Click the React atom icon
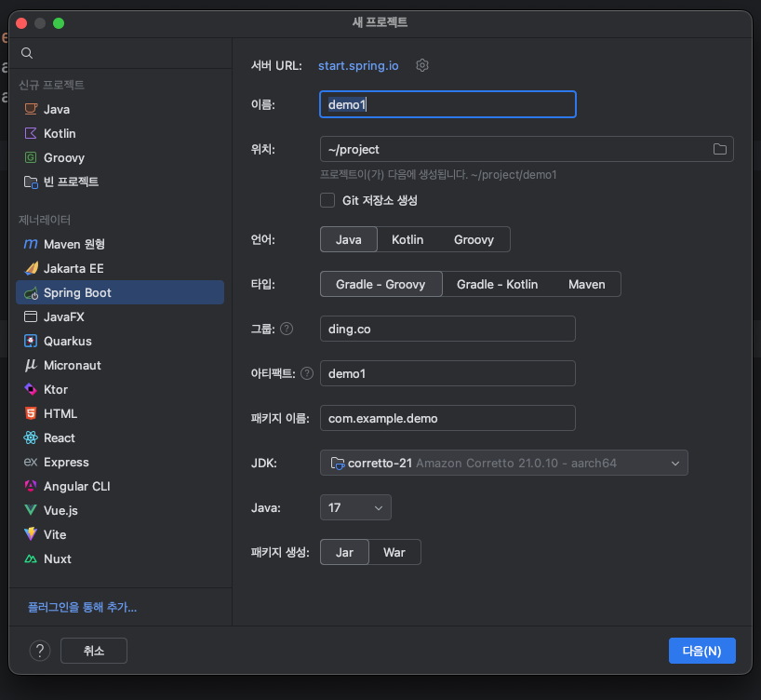 pos(31,437)
